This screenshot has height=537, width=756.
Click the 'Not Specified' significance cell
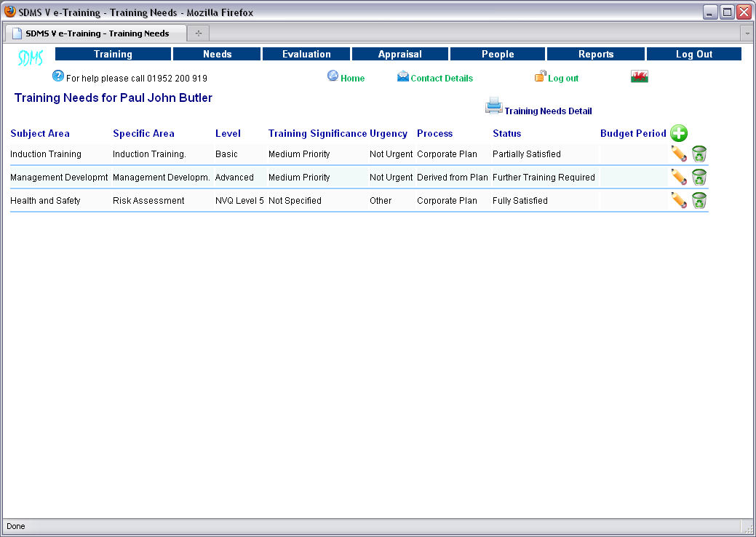pyautogui.click(x=295, y=201)
